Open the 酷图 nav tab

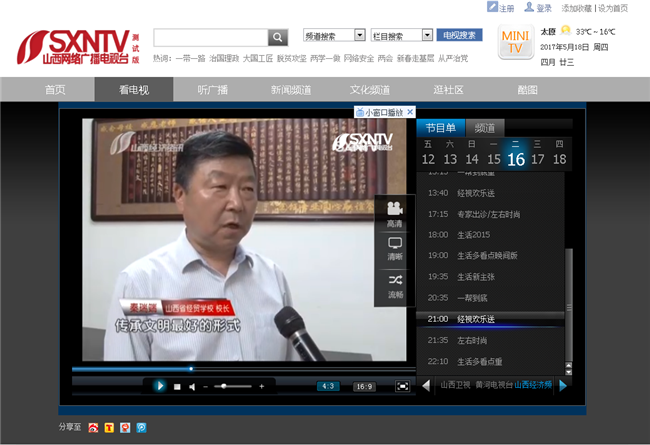[x=527, y=90]
